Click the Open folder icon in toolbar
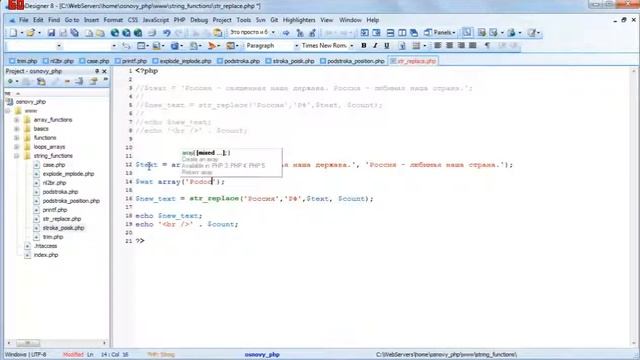 (30, 33)
